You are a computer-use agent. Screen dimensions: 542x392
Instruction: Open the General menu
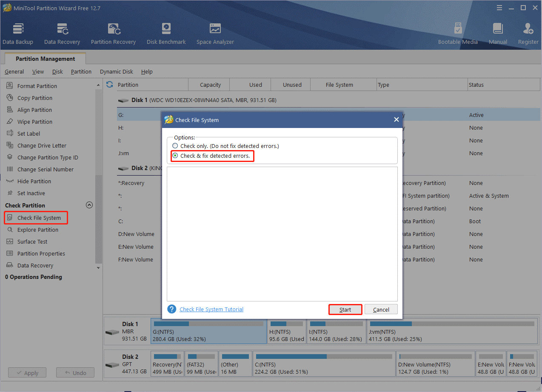click(14, 71)
